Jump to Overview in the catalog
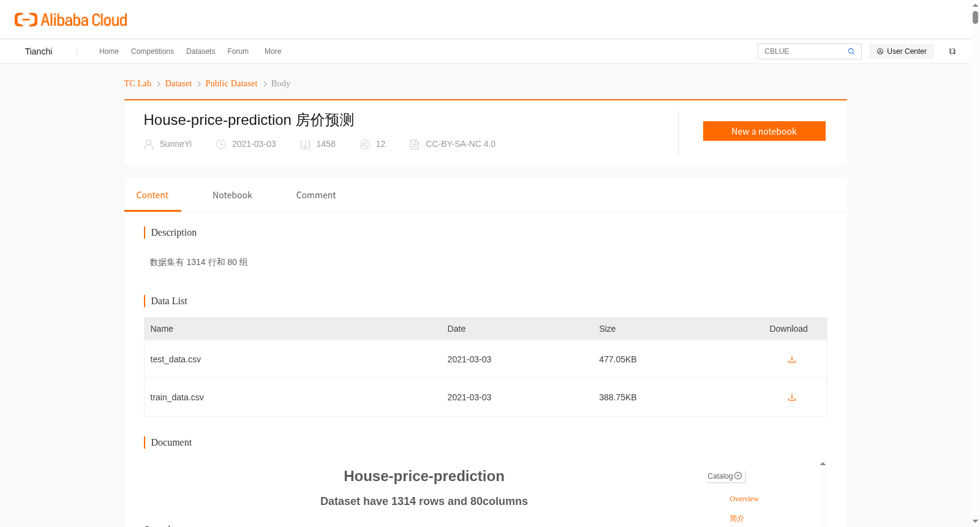980x527 pixels. [x=744, y=499]
